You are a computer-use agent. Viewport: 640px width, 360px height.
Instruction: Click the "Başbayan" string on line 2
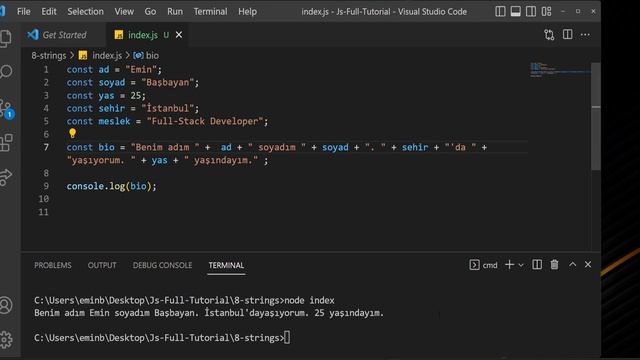(x=168, y=82)
